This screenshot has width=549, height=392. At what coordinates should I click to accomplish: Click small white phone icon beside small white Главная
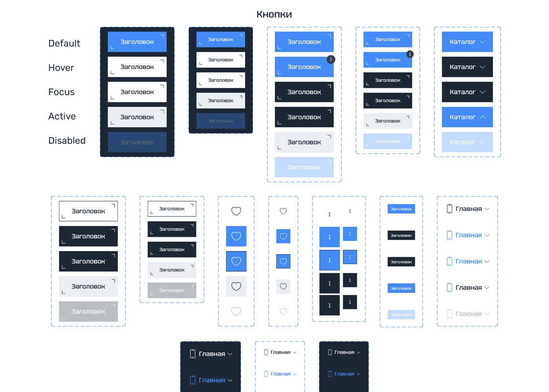pyautogui.click(x=330, y=352)
